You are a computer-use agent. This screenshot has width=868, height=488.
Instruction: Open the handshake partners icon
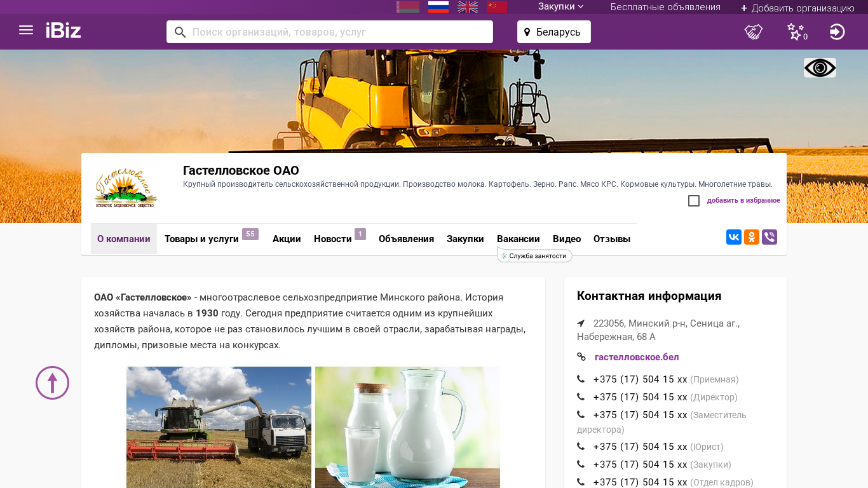tap(754, 32)
